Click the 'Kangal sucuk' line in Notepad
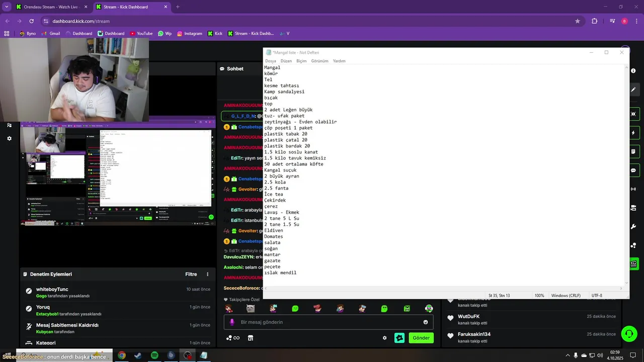Screen dimensions: 644x362 (280, 170)
